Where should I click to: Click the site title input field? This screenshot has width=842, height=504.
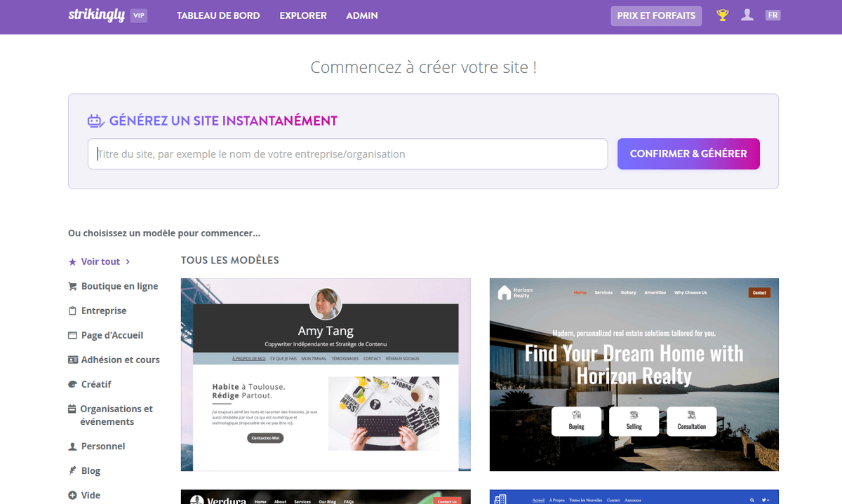(347, 154)
